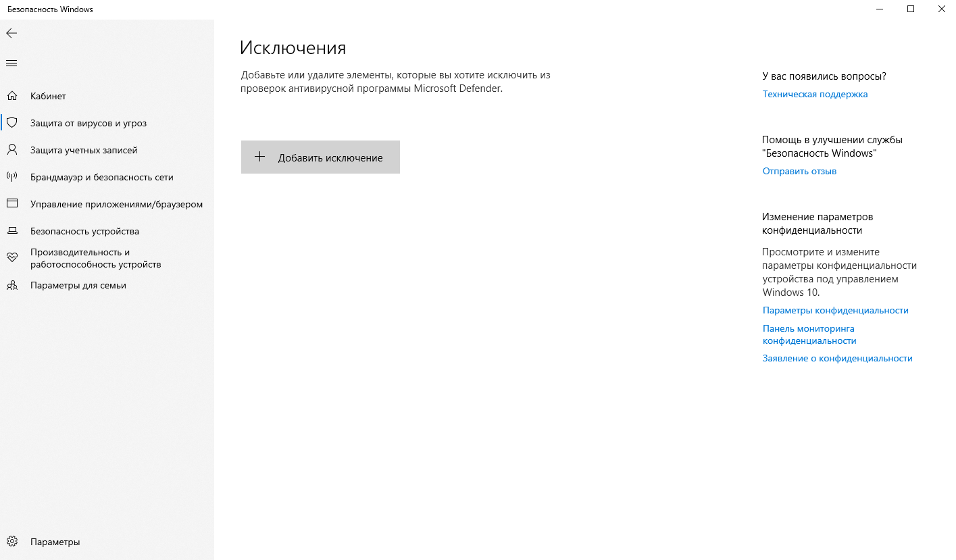956x560 pixels.
Task: Click the Исключения page heading
Action: click(x=293, y=48)
